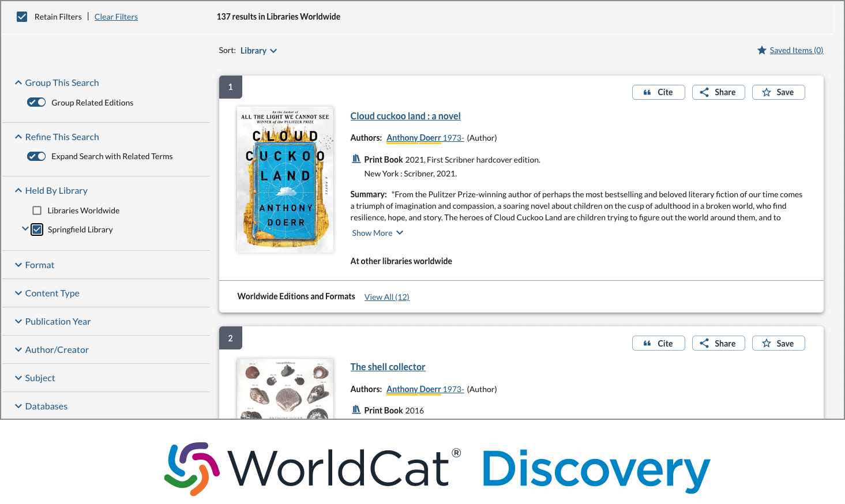This screenshot has height=504, width=845.
Task: Share The shell collector result
Action: click(718, 343)
